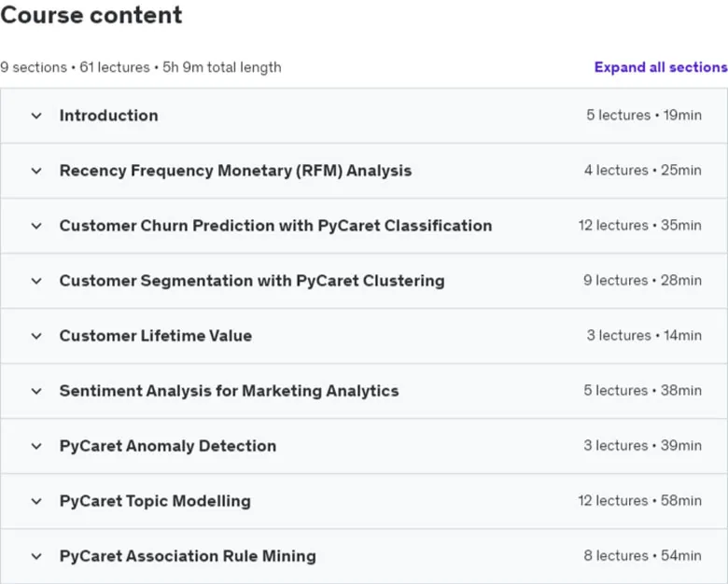Click Expand all sections link
The height and width of the screenshot is (584, 728).
(x=661, y=67)
